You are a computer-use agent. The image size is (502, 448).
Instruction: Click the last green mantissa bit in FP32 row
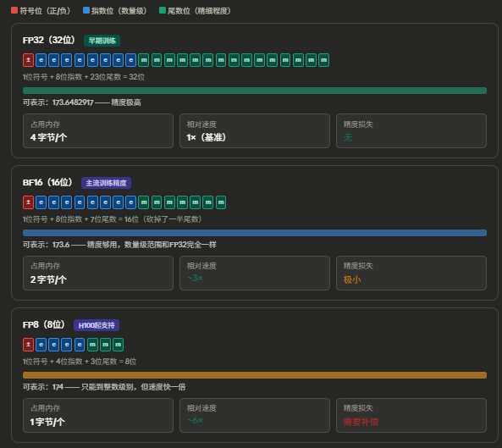click(323, 60)
